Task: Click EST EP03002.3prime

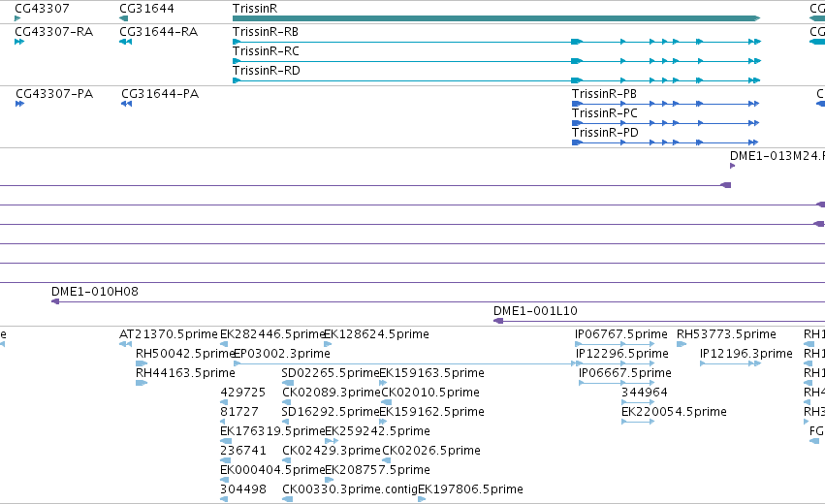Action: (281, 354)
